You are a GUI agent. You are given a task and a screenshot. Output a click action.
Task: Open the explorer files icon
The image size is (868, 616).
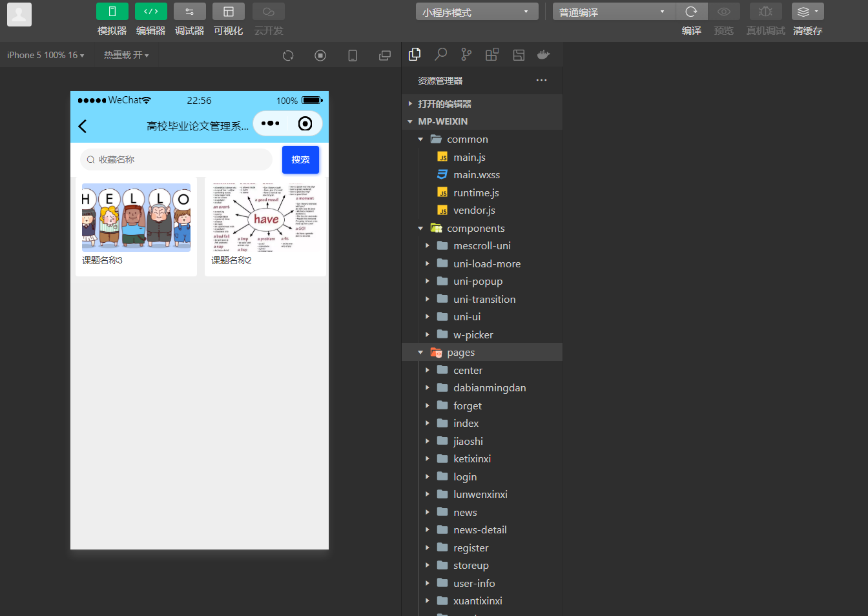click(415, 55)
